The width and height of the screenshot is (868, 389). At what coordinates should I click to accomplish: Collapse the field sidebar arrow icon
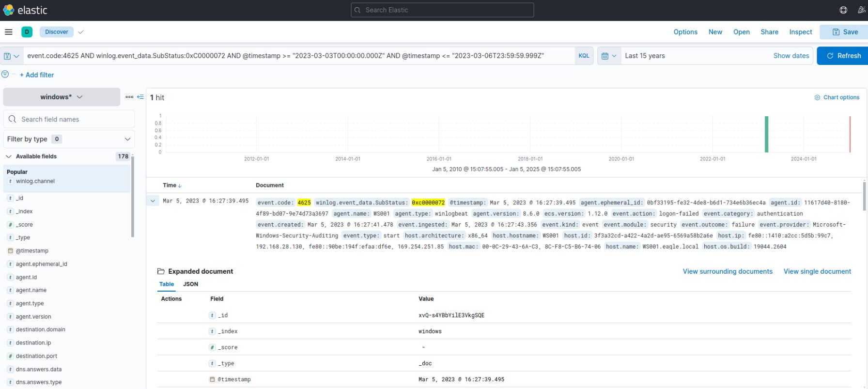140,97
